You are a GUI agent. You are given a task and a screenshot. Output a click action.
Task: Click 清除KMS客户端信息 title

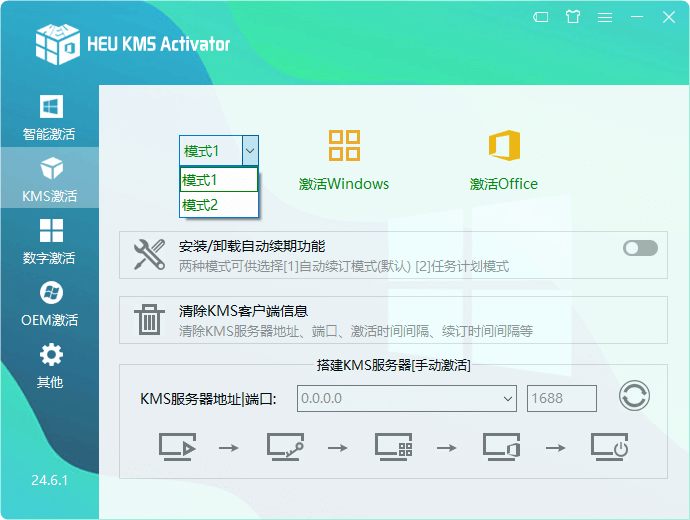point(243,311)
